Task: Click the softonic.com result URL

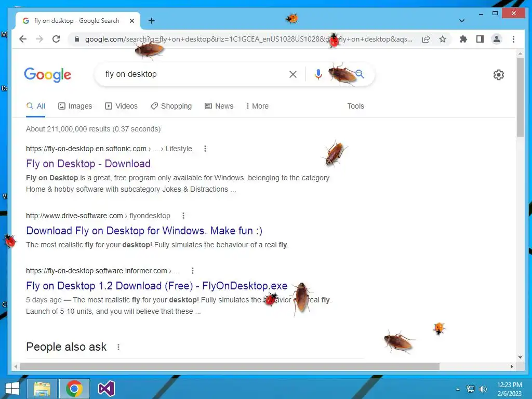Action: click(x=86, y=149)
